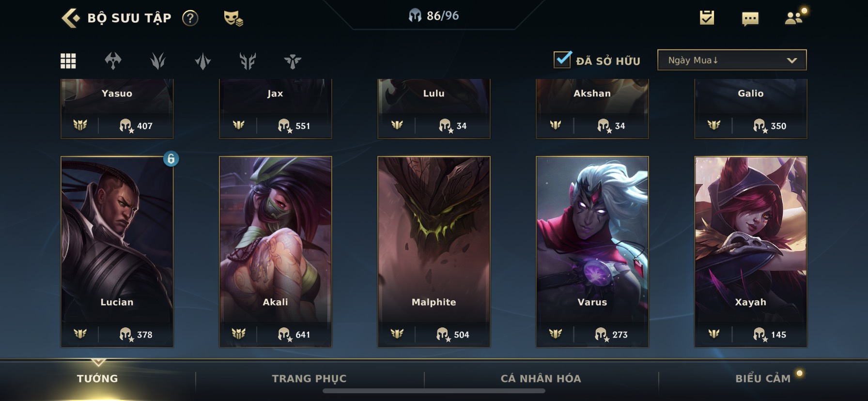Image resolution: width=868 pixels, height=401 pixels.
Task: Select the Lucian card with lock badge
Action: coord(117,251)
